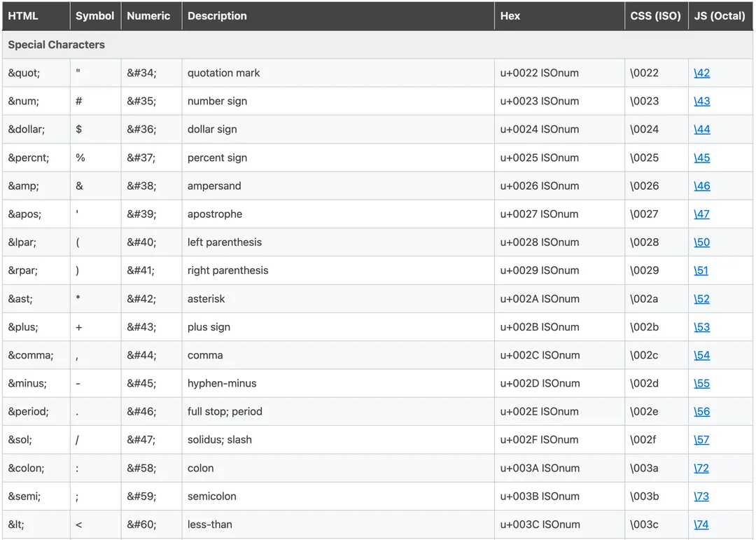Open the \74 less-than octal link
This screenshot has width=756, height=540.
(x=701, y=525)
